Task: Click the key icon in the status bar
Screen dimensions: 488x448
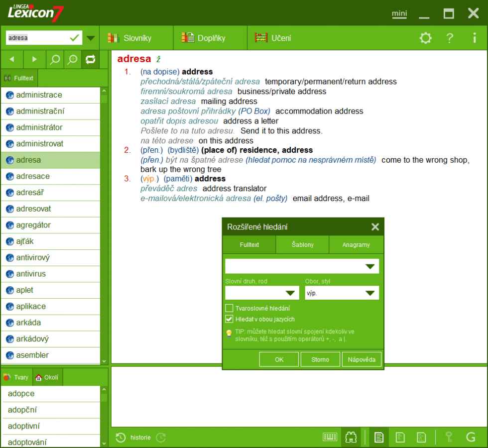Action: (450, 437)
